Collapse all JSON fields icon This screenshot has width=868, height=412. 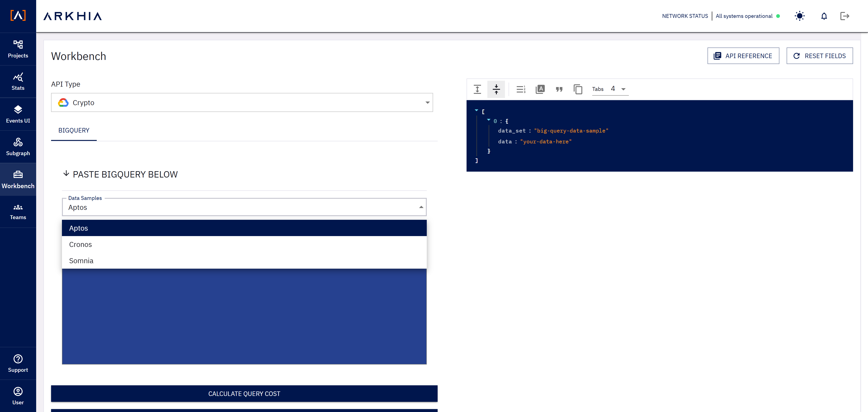tap(496, 89)
